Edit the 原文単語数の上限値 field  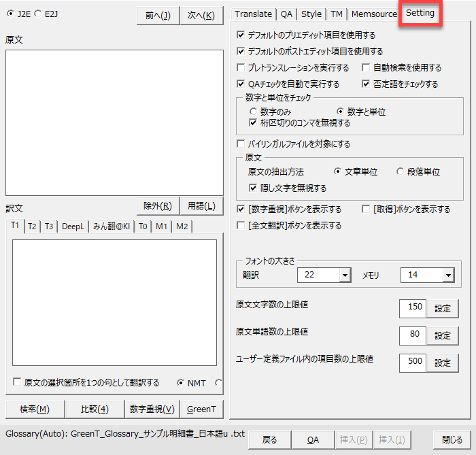pos(413,335)
